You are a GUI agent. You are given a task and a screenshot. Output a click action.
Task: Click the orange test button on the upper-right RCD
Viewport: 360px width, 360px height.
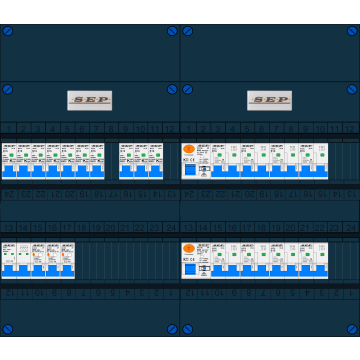189,149
